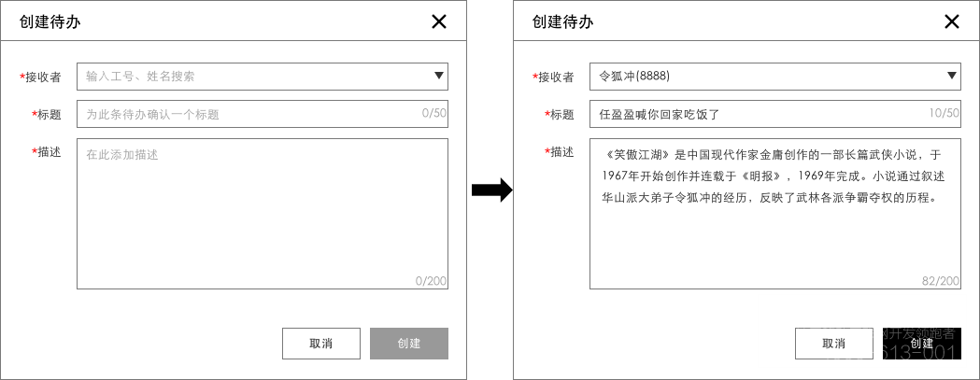Click the black 创建 button
Screen dimensions: 980x380
click(x=921, y=344)
